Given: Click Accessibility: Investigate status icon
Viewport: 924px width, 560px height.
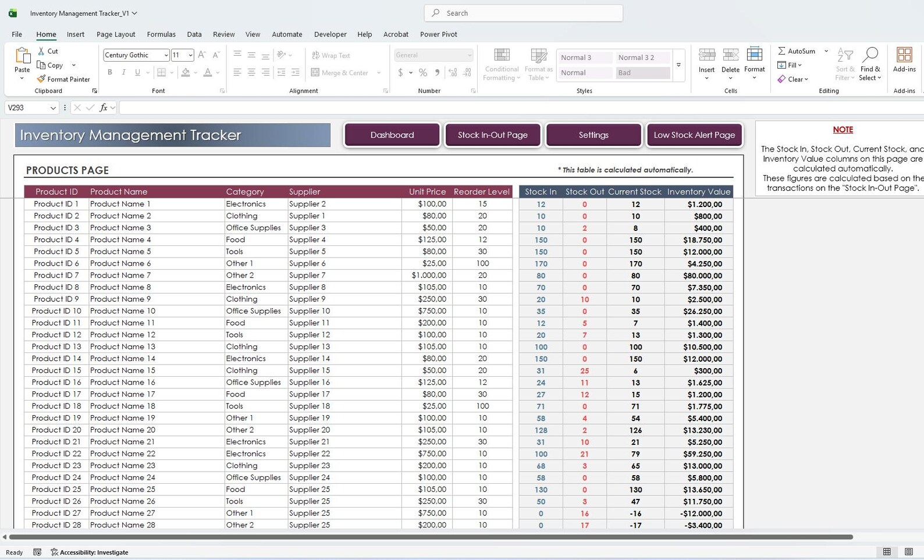Looking at the screenshot, I should (54, 552).
